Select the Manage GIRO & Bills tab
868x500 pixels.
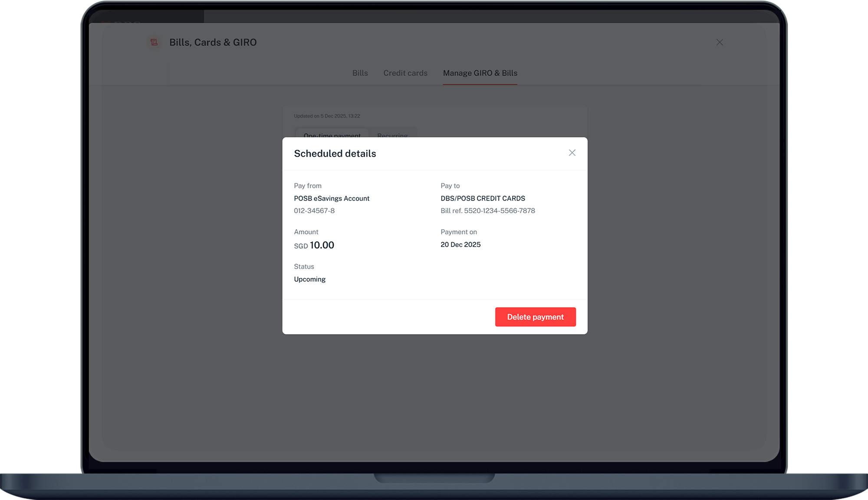[480, 73]
